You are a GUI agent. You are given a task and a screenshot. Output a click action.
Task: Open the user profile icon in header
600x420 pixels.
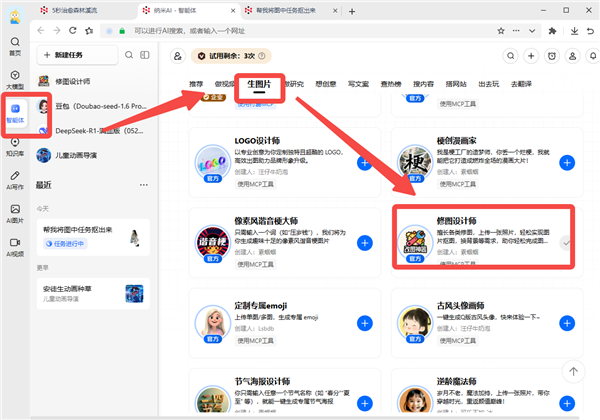click(572, 56)
